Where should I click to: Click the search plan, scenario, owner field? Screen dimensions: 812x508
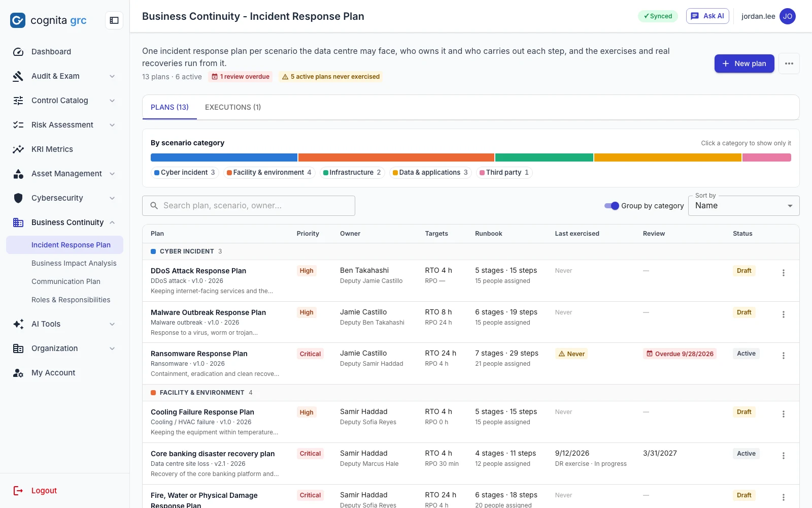pyautogui.click(x=249, y=206)
